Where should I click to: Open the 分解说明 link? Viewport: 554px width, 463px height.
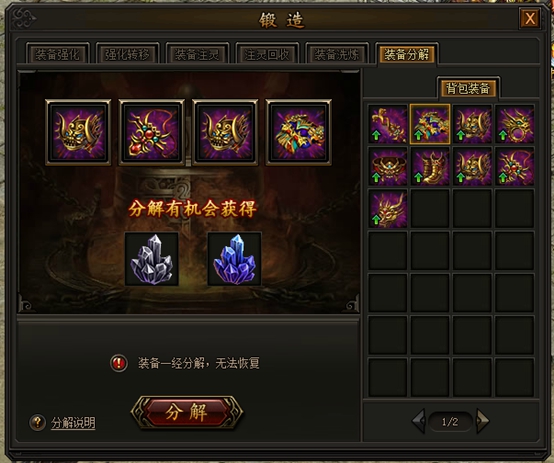click(73, 423)
